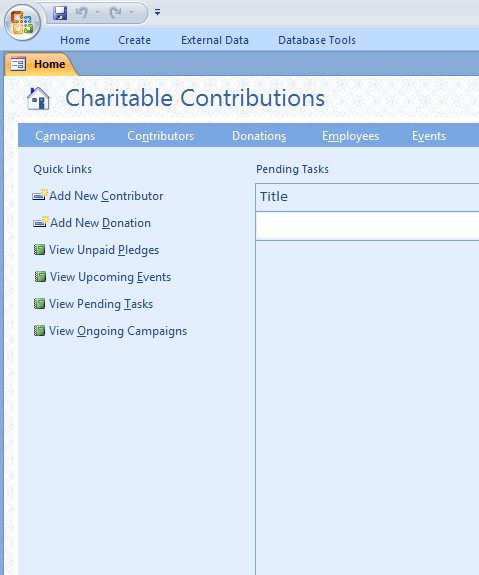Open View Upcoming Events link
Image resolution: width=479 pixels, height=575 pixels.
point(110,277)
